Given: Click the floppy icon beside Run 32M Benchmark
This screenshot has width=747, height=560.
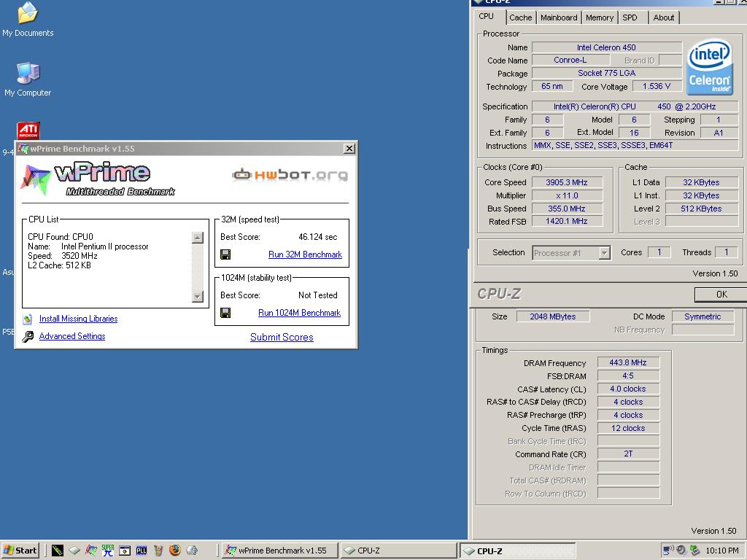Looking at the screenshot, I should click(225, 254).
